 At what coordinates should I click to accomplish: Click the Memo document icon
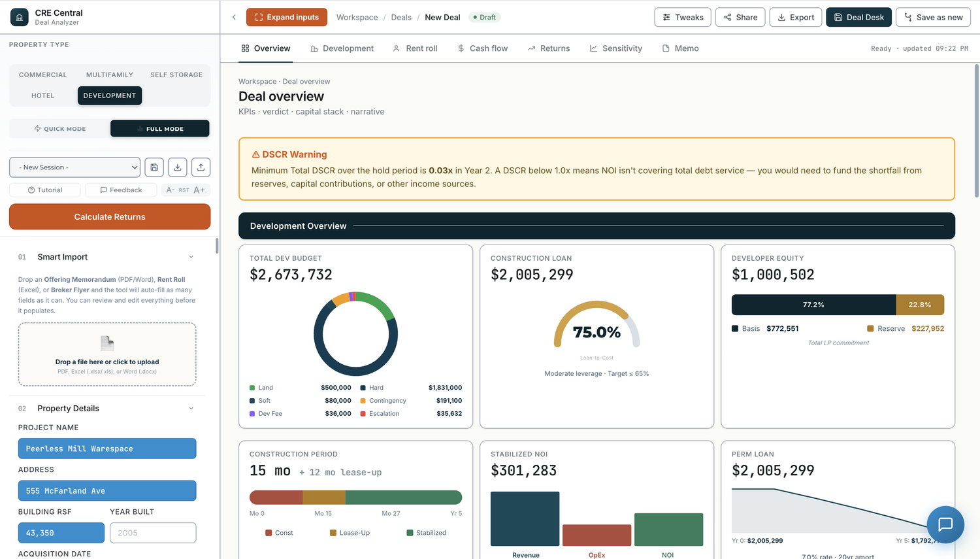click(x=666, y=48)
